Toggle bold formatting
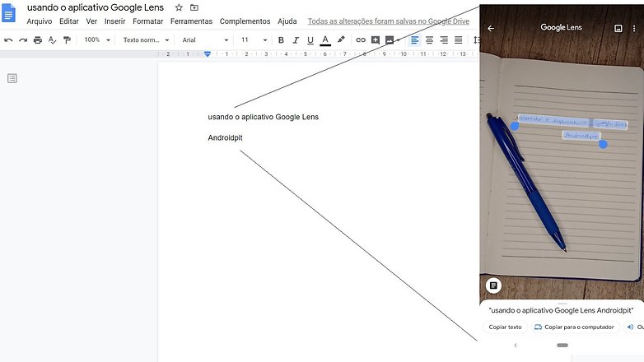The image size is (644, 362). coord(281,39)
